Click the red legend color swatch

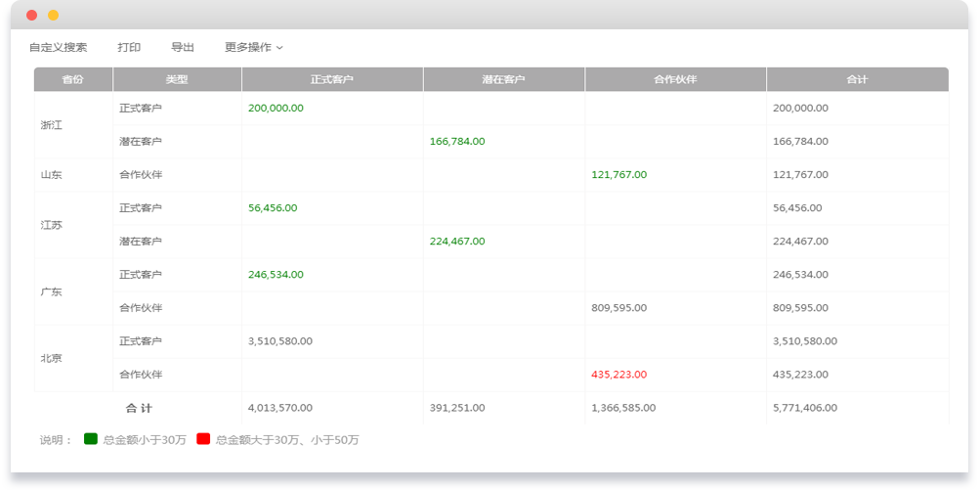point(203,439)
